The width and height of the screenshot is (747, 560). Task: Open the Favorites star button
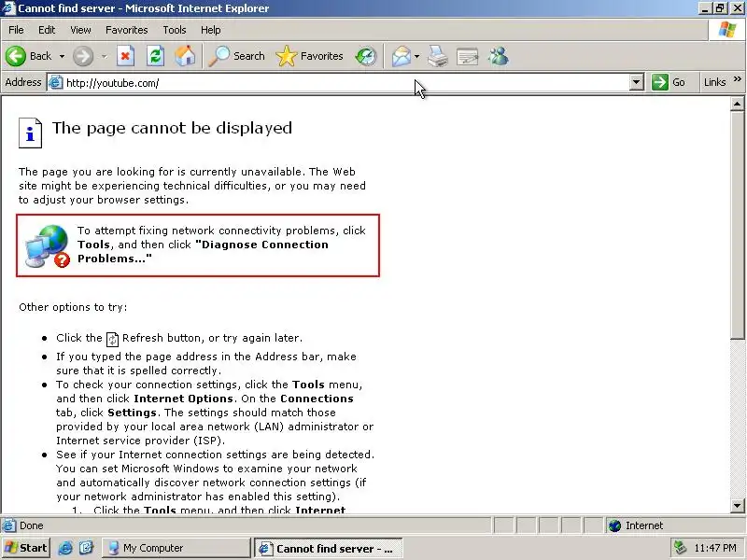[310, 56]
